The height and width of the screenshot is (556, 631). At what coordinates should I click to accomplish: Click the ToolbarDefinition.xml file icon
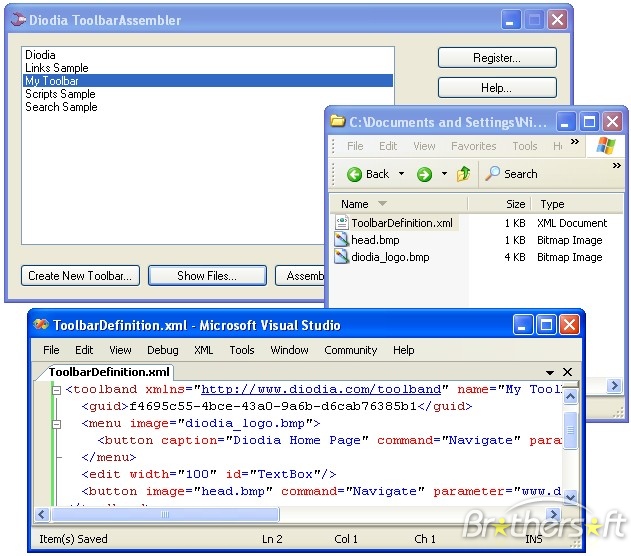pos(342,222)
